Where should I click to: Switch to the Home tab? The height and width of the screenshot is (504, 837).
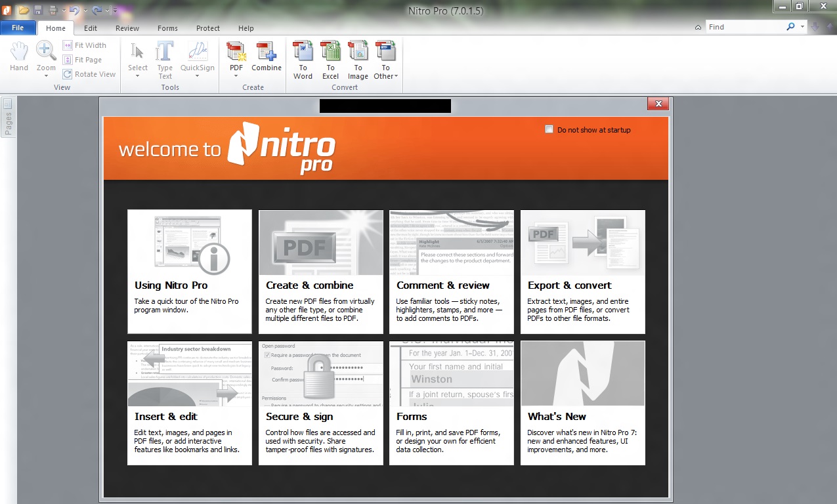56,28
